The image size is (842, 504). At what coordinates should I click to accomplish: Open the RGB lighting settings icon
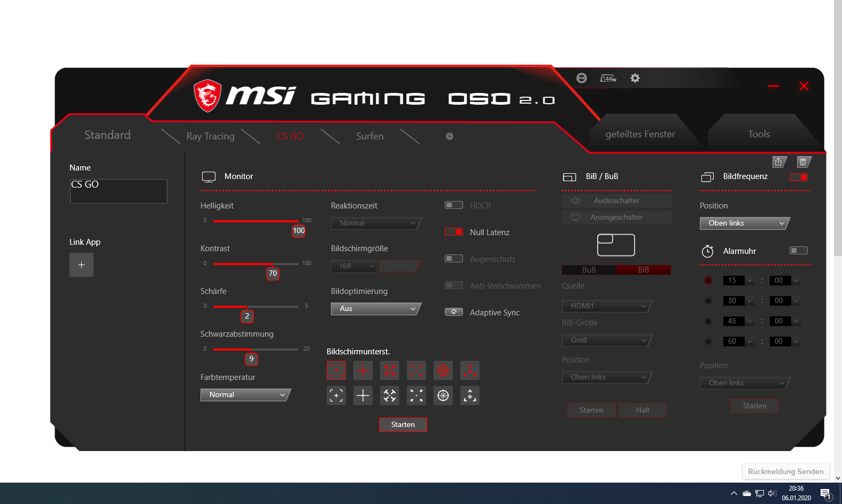tap(582, 78)
